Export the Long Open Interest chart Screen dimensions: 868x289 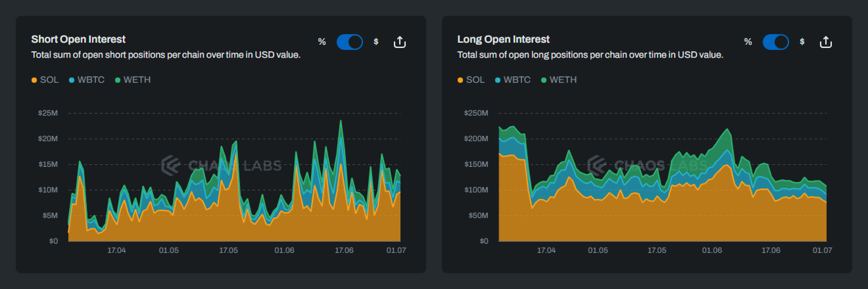click(826, 42)
